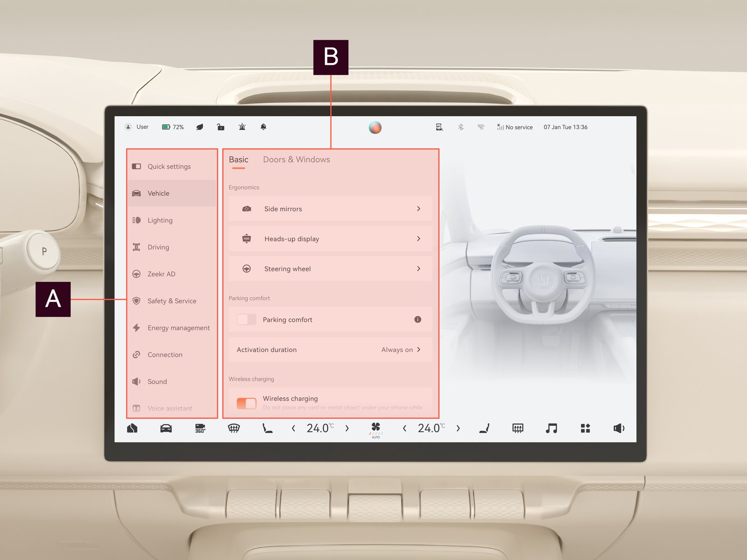The image size is (747, 560).
Task: Tap the door unlock padlock icon
Action: point(221,127)
